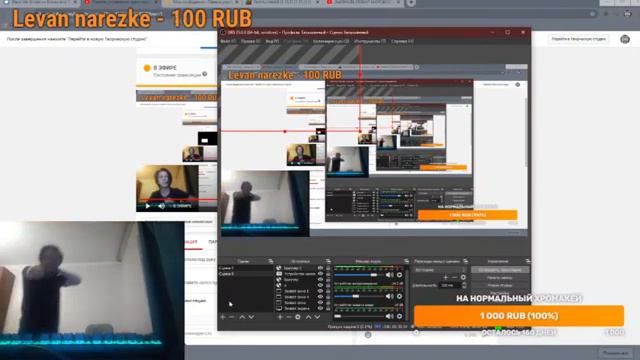Image resolution: width=640 pixels, height=360 pixels.
Task: Open a new browser tab
Action: 411,3
